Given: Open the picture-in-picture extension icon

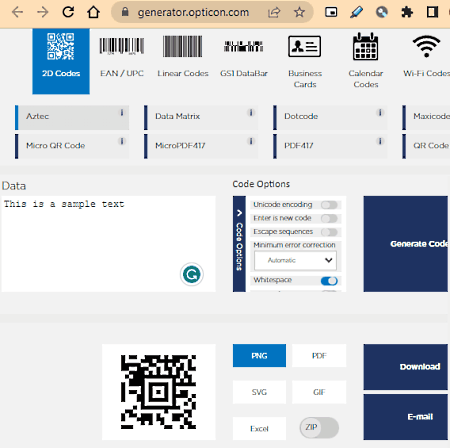Looking at the screenshot, I should pyautogui.click(x=331, y=12).
